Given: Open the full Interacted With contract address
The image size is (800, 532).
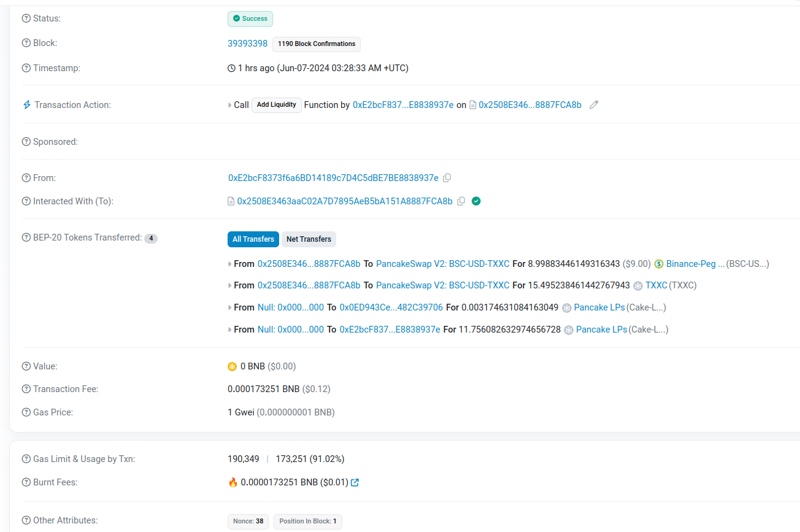Looking at the screenshot, I should pyautogui.click(x=345, y=201).
